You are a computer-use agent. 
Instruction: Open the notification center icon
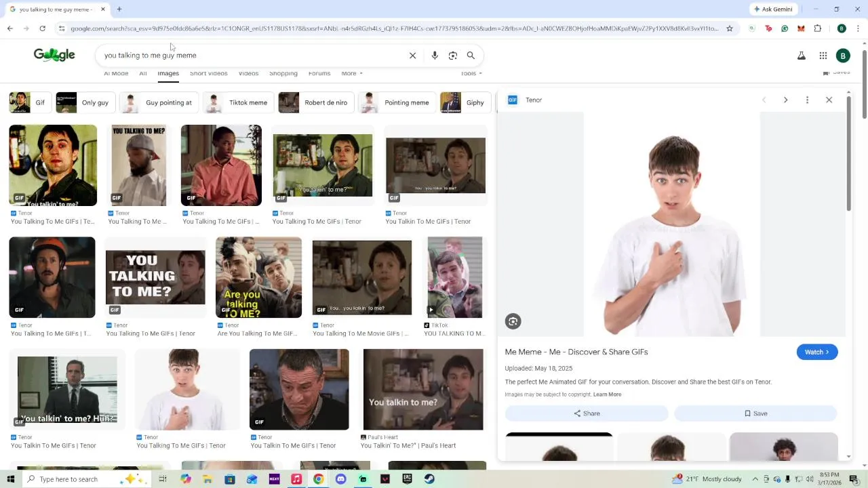pos(854,479)
